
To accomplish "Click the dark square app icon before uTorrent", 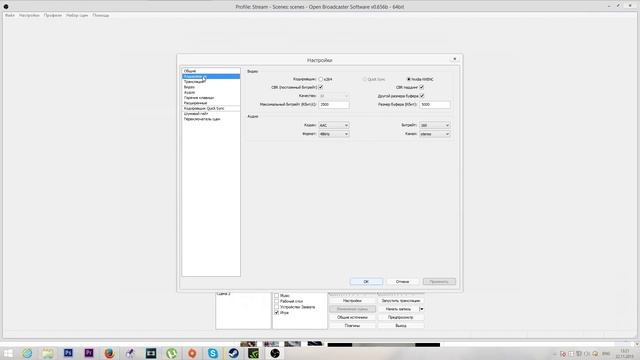I will click(151, 353).
